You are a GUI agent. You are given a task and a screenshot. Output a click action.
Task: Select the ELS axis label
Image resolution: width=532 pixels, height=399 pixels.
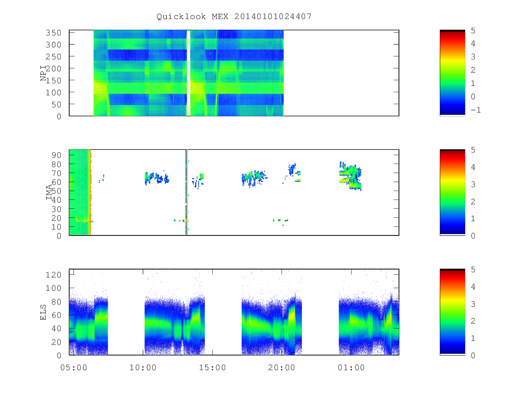pyautogui.click(x=43, y=312)
